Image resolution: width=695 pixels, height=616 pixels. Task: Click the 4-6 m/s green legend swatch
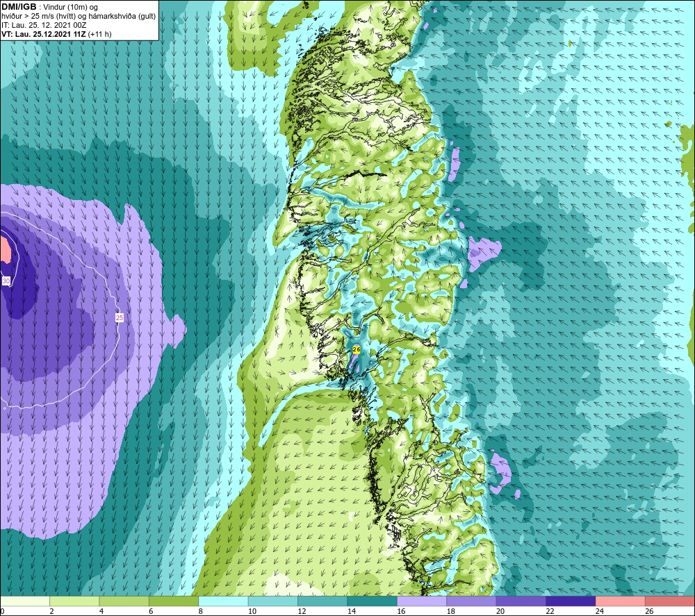(x=124, y=601)
